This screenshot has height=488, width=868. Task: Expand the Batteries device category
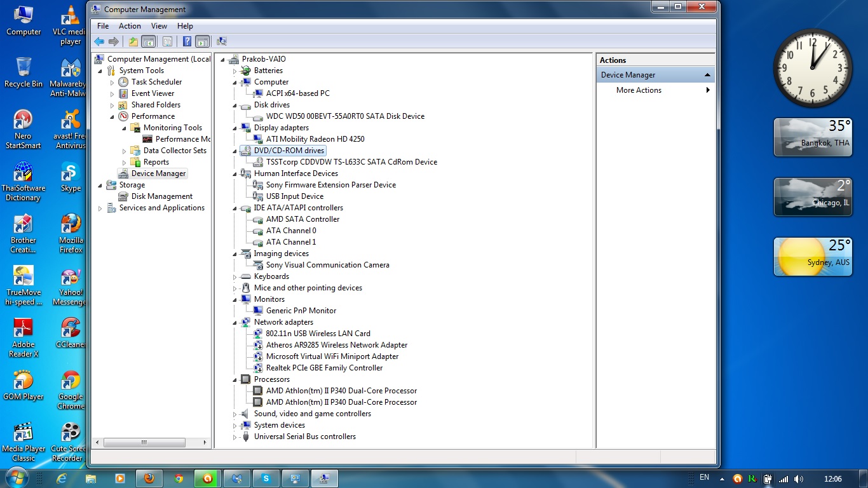tap(234, 71)
